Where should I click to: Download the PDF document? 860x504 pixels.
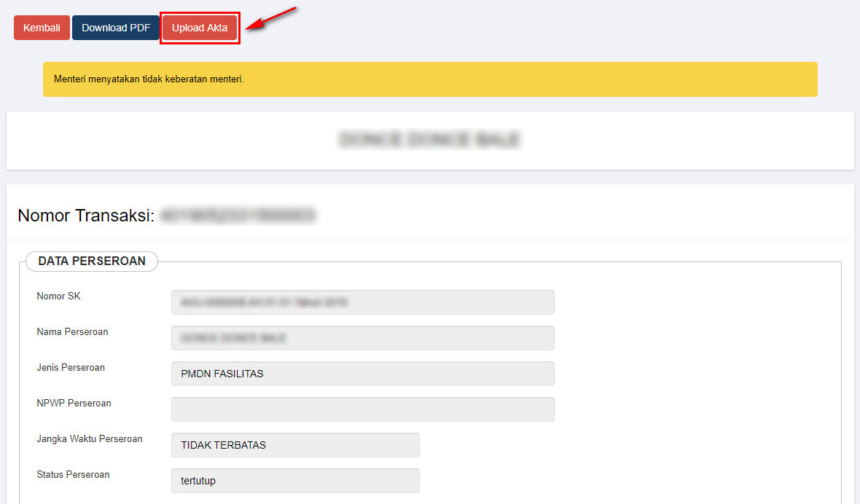[116, 28]
